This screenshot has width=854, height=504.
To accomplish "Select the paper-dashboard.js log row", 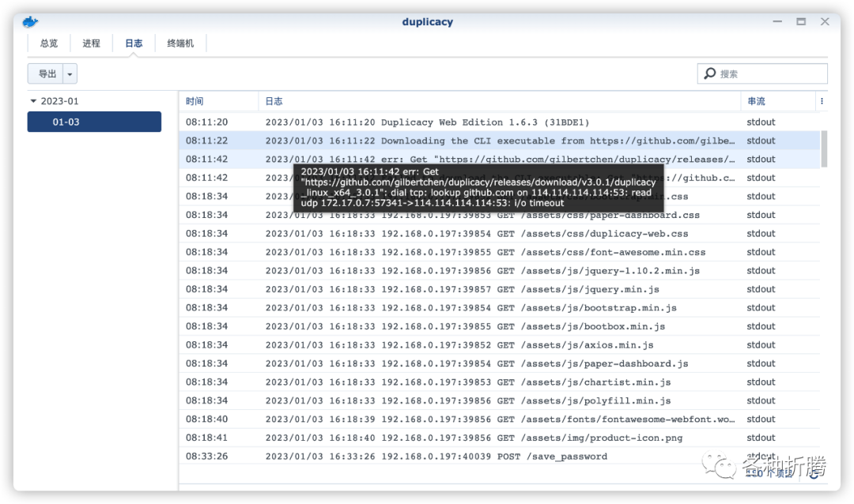I will 500,363.
